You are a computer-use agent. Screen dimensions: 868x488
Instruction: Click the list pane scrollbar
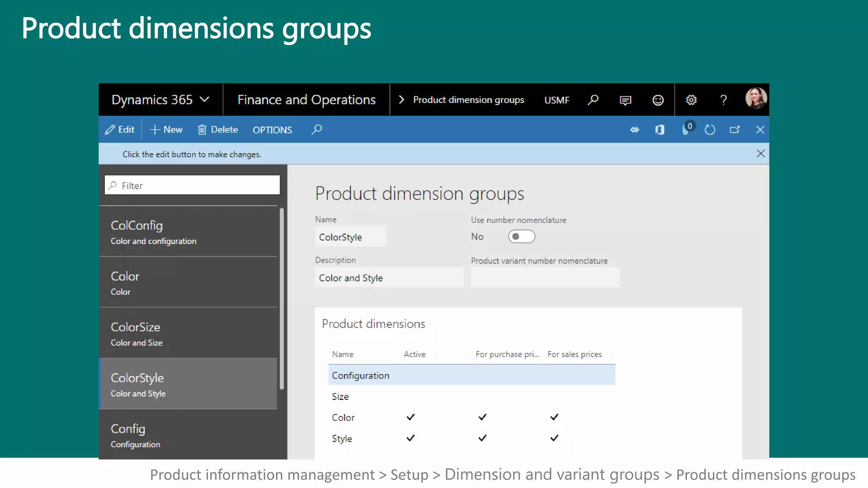(x=281, y=298)
